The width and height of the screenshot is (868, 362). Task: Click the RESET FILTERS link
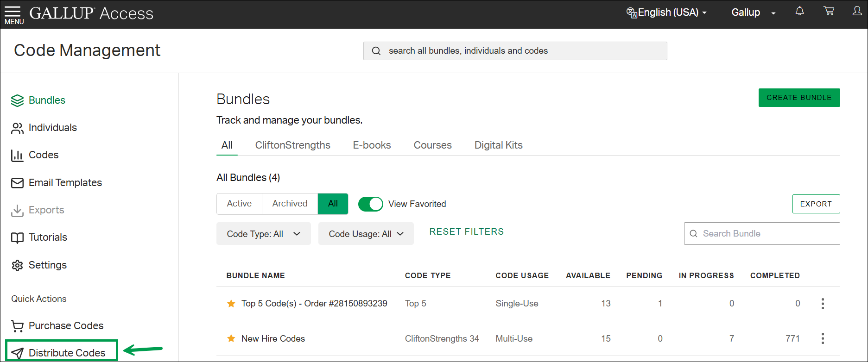pos(466,232)
